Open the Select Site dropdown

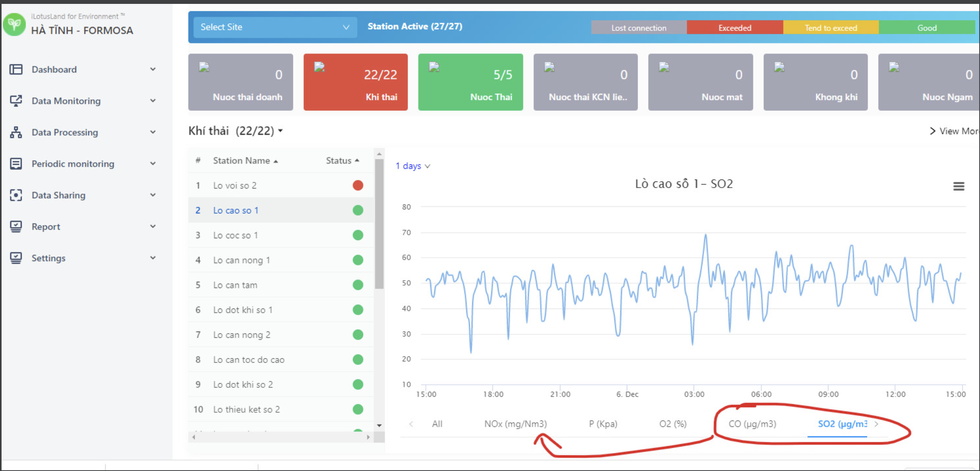[x=275, y=27]
